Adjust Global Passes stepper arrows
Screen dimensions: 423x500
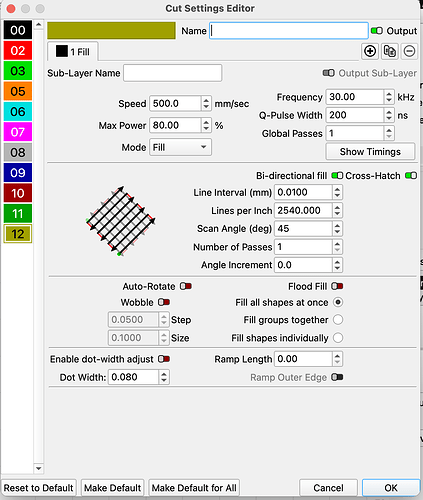click(389, 133)
